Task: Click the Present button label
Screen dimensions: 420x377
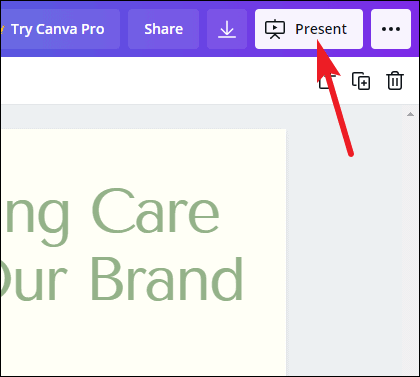Action: (321, 29)
